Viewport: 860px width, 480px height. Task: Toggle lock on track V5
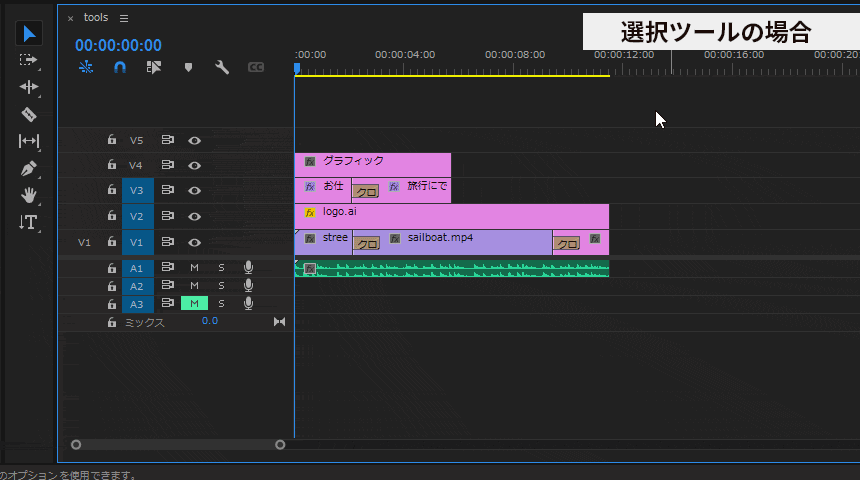[x=112, y=139]
